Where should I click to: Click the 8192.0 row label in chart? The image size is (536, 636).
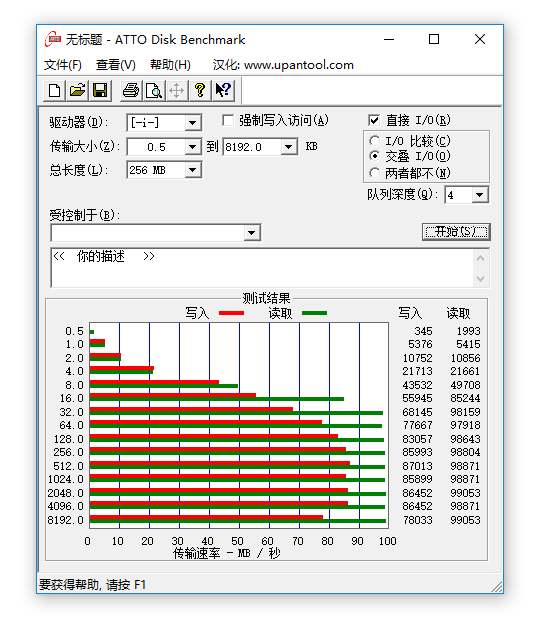click(65, 520)
